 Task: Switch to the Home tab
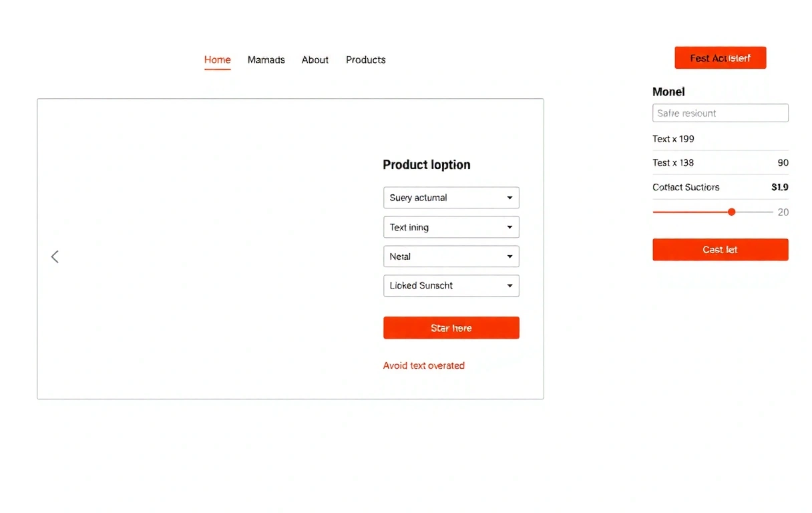point(217,59)
